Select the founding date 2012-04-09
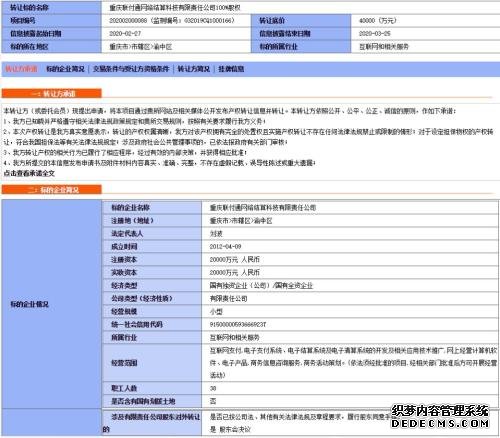The width and height of the screenshot is (500, 438). pos(225,247)
